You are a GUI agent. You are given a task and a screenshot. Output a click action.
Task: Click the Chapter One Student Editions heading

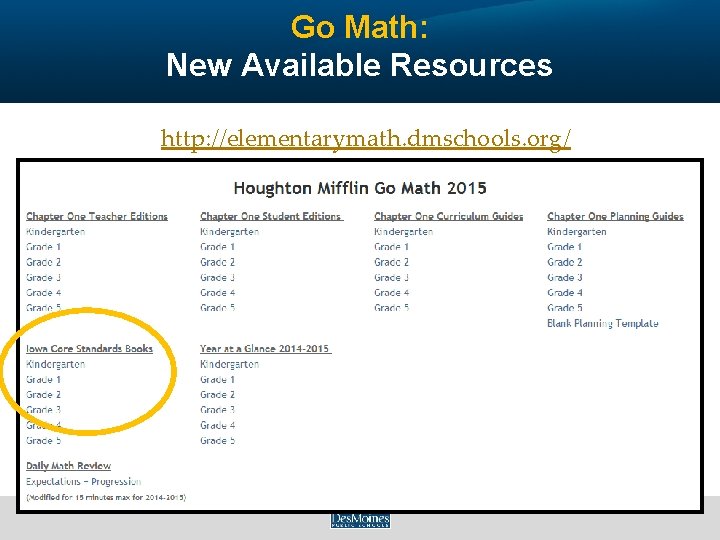(x=271, y=216)
